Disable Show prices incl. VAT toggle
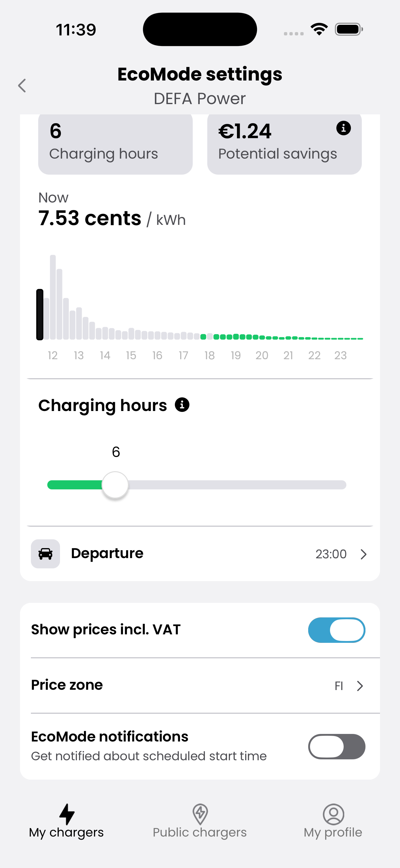Image resolution: width=400 pixels, height=868 pixels. pyautogui.click(x=336, y=630)
